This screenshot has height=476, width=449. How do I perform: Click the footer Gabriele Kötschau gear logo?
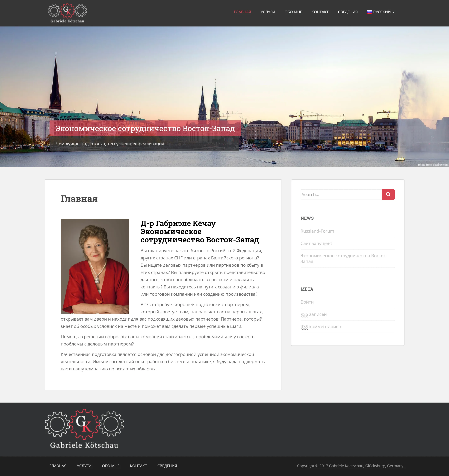coord(84,429)
